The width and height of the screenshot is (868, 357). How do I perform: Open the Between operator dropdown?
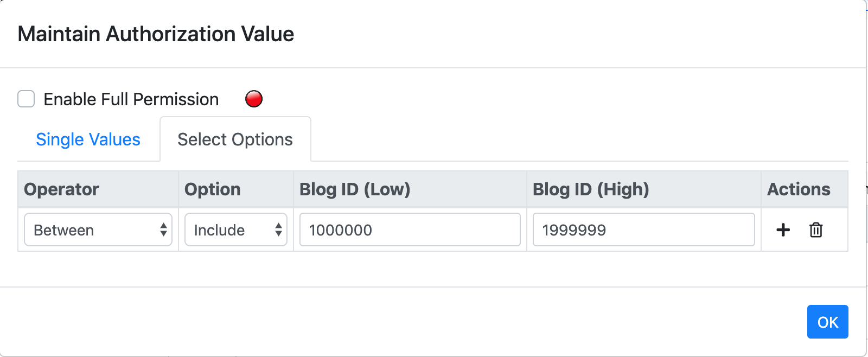pos(98,229)
